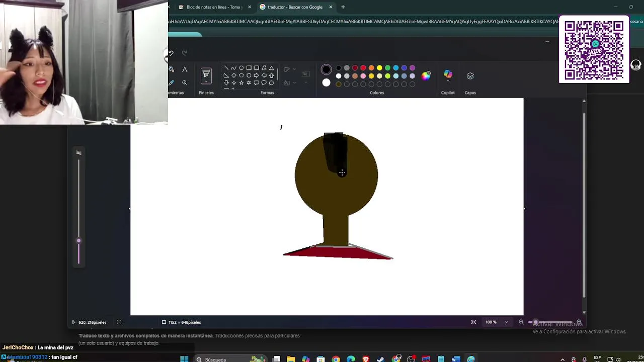
Task: Choose the Diamond shape
Action: [233, 75]
